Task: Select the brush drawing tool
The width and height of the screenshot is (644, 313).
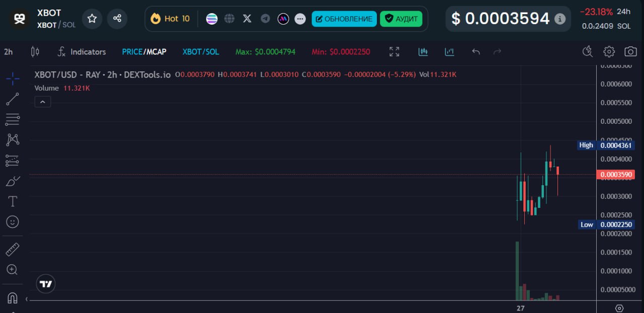Action: click(x=13, y=181)
